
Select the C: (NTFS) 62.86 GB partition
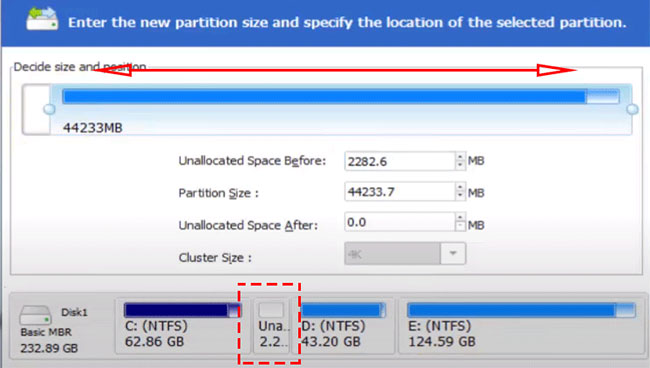tap(182, 327)
